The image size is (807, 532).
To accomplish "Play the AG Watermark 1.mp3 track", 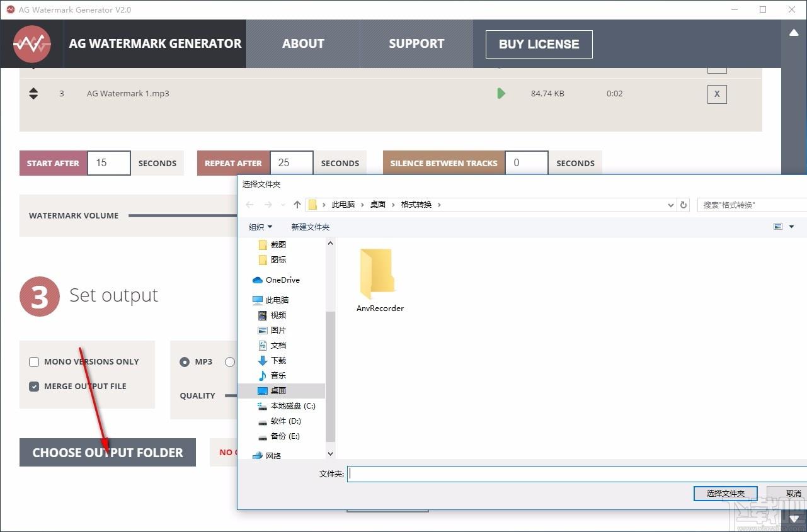I will pyautogui.click(x=501, y=93).
